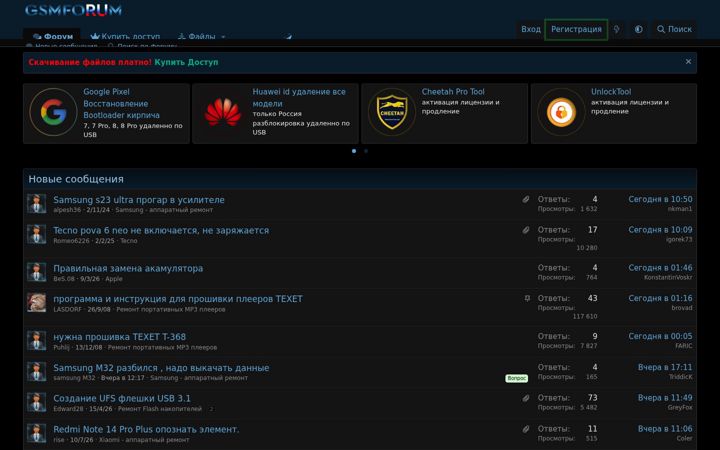Click paperclip icon on Tecno pova 6 row
720x450 pixels.
coord(526,230)
